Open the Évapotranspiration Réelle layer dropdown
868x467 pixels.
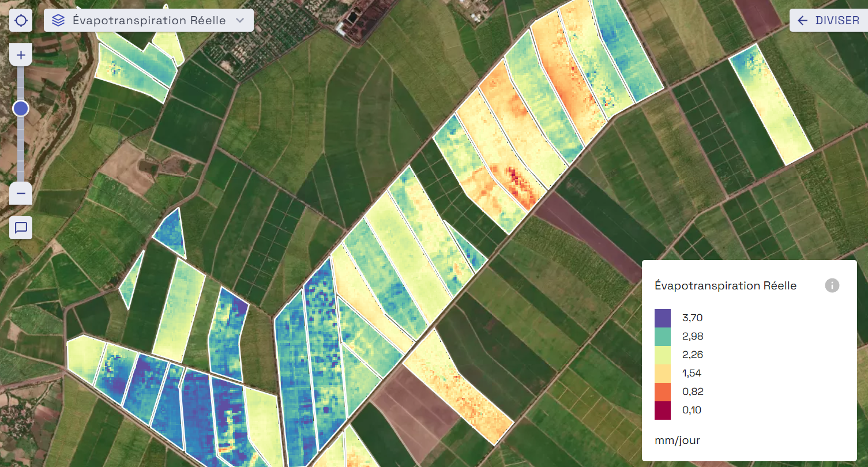[149, 20]
